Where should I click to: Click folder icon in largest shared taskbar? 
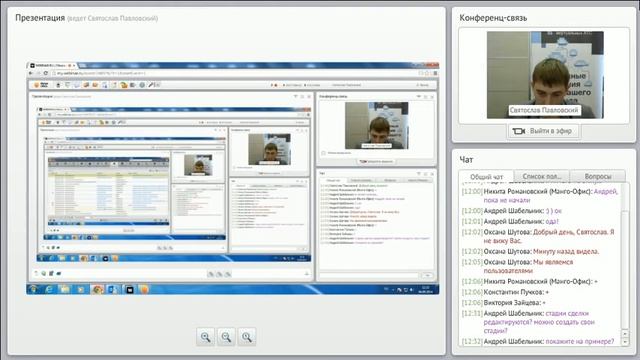pyautogui.click(x=65, y=289)
